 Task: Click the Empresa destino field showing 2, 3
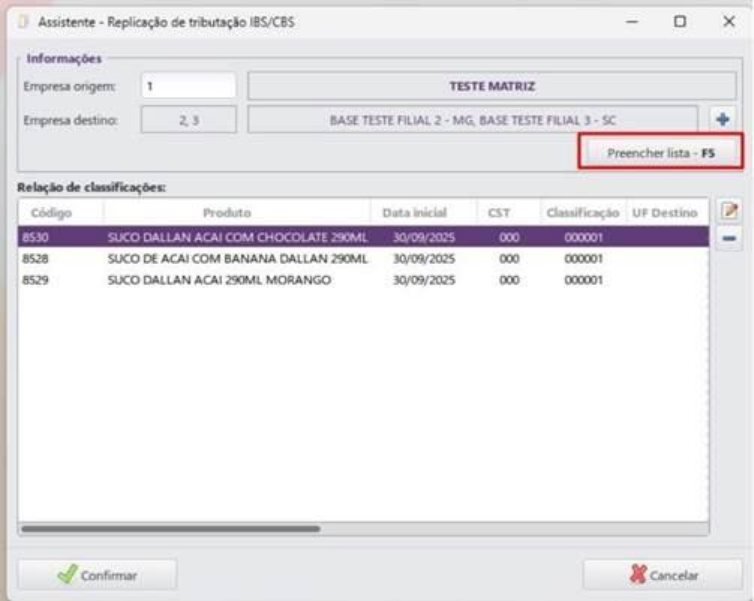point(188,120)
